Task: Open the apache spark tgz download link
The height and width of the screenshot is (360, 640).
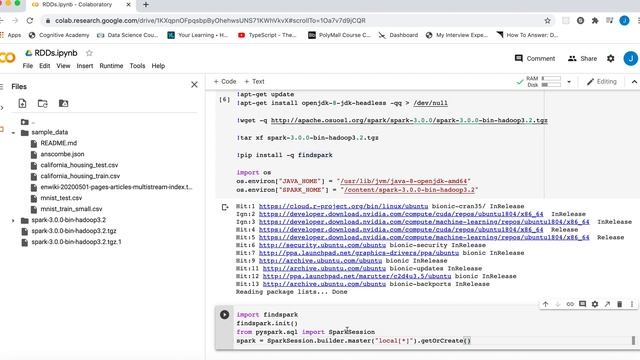Action: pyautogui.click(x=409, y=120)
